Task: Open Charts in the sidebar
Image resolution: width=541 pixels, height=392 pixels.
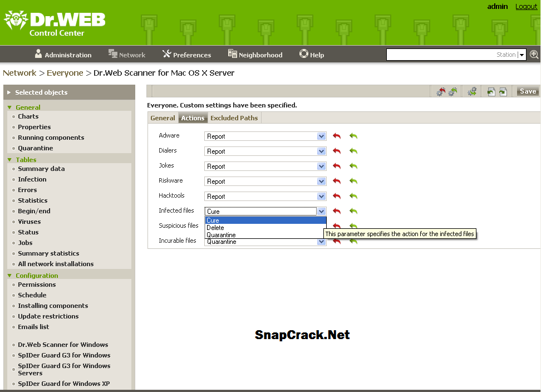Action: click(28, 116)
